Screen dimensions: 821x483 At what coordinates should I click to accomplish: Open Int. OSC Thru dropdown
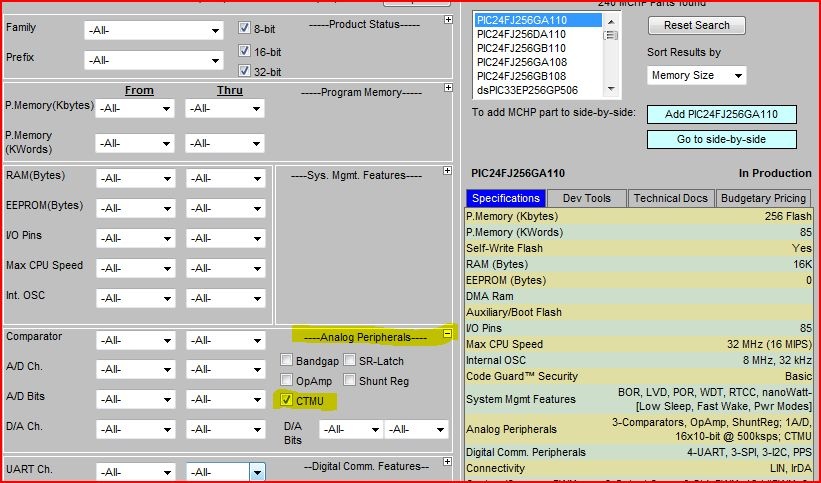click(x=226, y=298)
